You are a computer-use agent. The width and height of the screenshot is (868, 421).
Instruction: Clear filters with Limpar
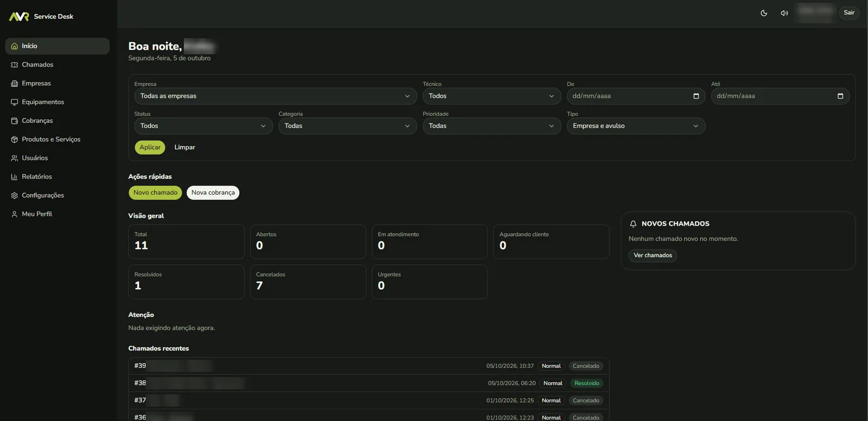[184, 148]
